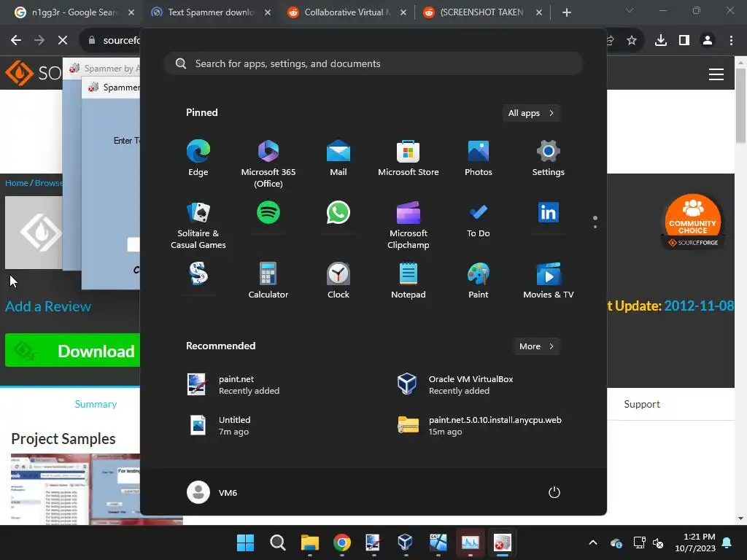
Task: Expand the All apps list
Action: tap(531, 113)
